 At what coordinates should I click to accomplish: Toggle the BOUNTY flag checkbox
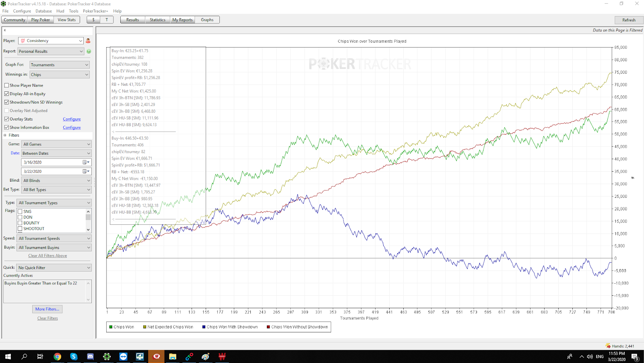[x=20, y=223]
